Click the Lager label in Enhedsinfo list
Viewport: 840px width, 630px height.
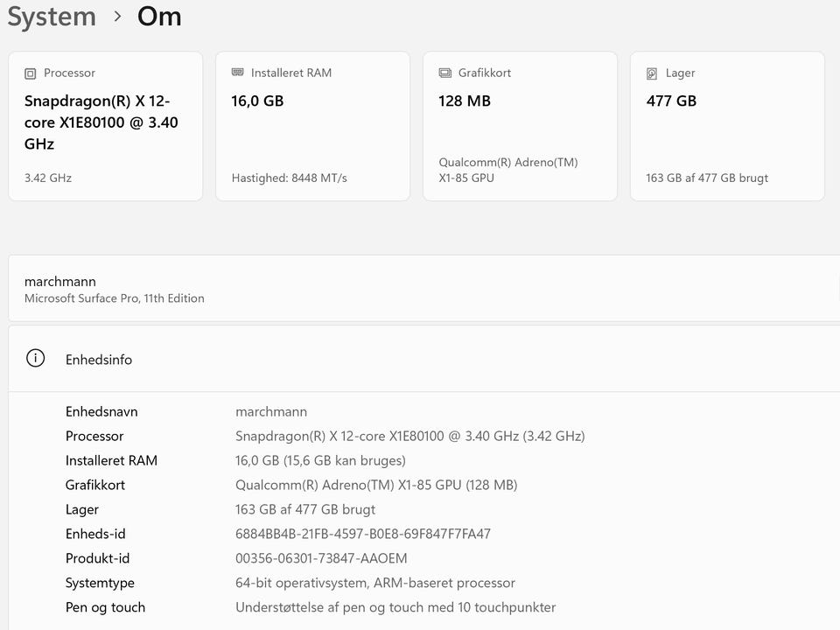click(82, 509)
